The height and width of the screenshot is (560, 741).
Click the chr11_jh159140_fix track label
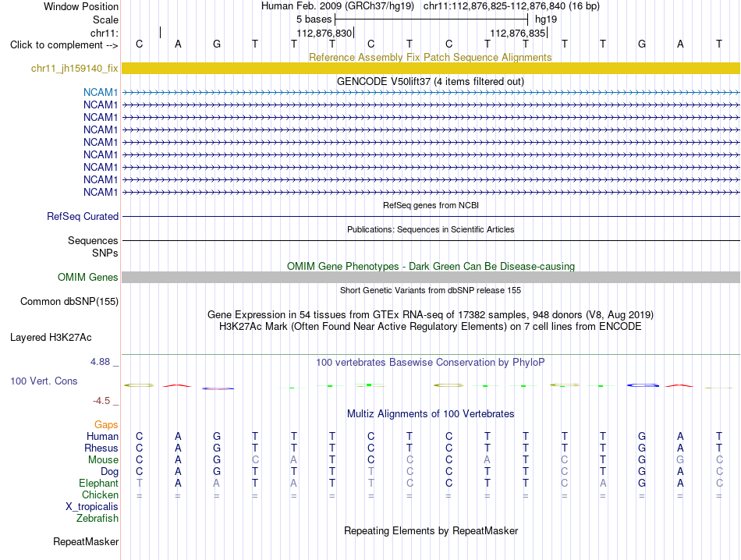74,69
